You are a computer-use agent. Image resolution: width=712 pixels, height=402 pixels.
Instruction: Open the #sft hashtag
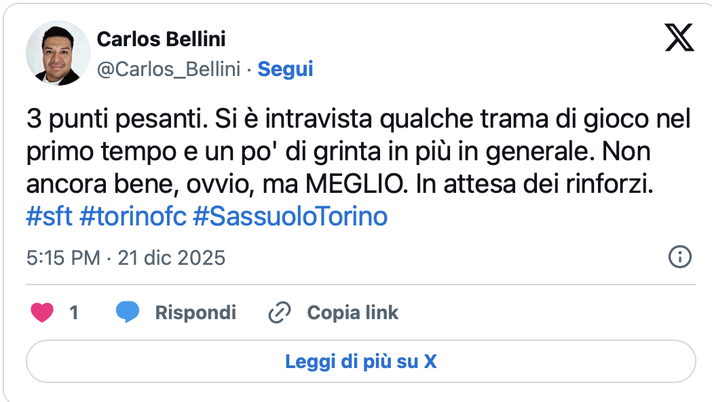click(50, 217)
